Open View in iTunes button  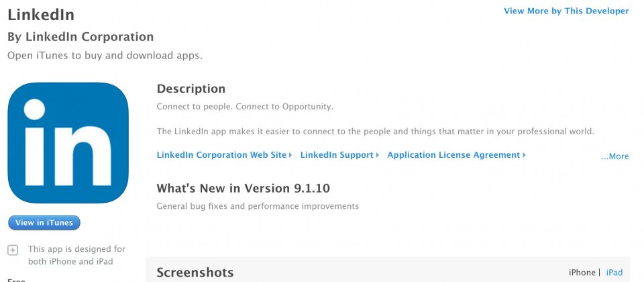coord(44,222)
